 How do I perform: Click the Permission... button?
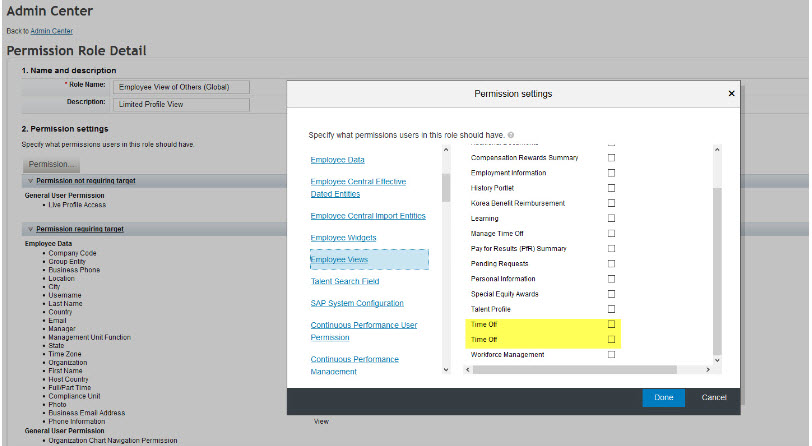(x=51, y=165)
